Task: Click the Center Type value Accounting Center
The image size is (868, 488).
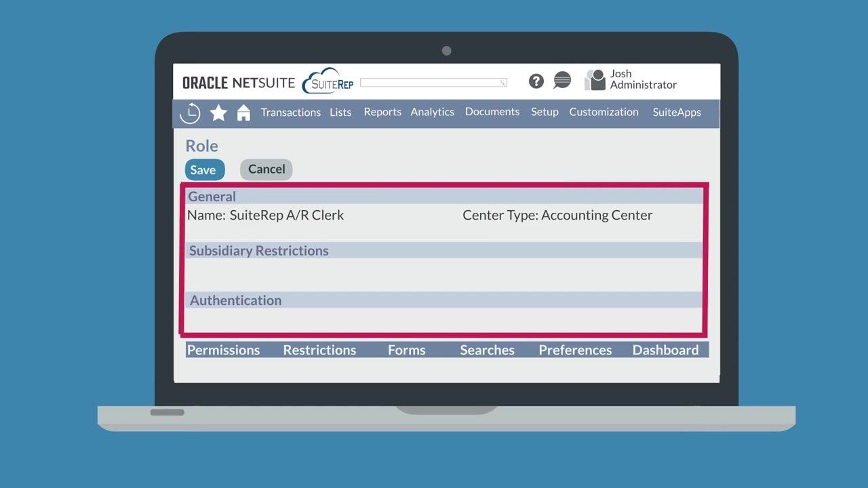Action: click(597, 215)
